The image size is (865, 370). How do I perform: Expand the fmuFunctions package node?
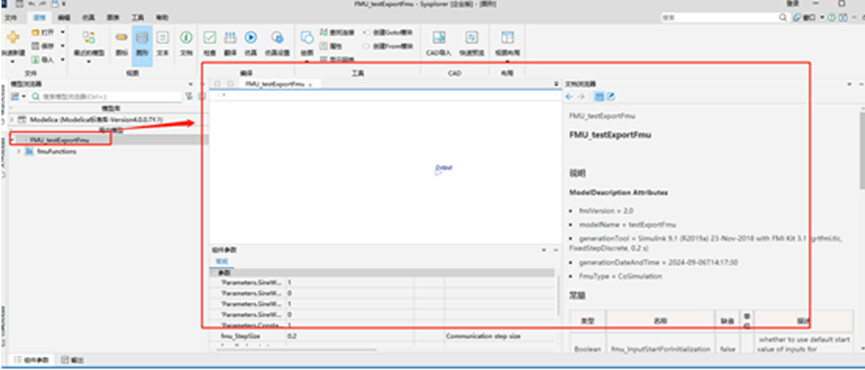click(19, 152)
